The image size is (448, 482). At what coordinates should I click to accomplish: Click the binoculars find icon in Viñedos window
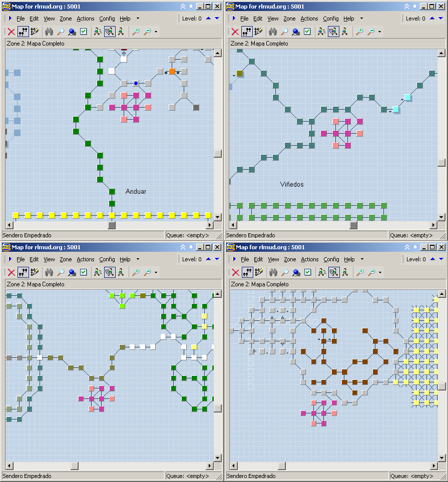pyautogui.click(x=273, y=32)
